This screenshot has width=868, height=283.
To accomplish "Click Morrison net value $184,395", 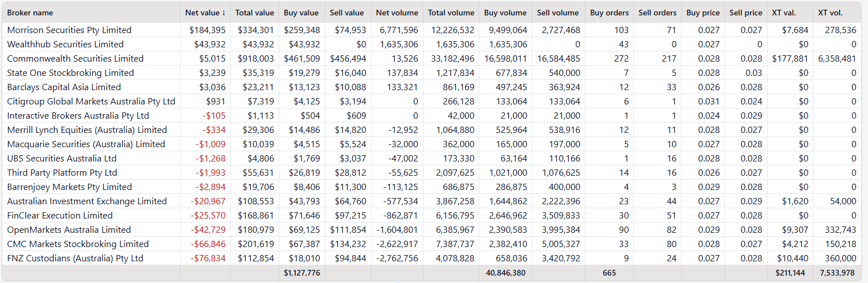I will point(207,30).
